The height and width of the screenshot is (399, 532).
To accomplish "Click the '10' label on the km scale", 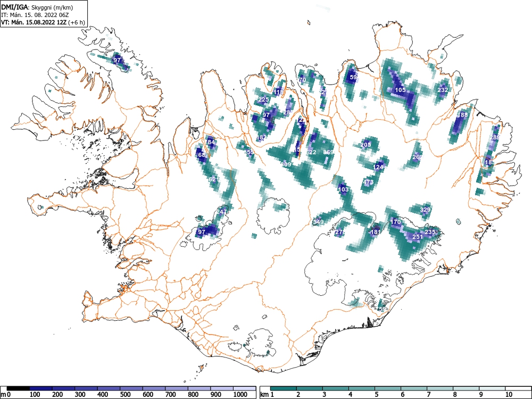I will point(508,394).
